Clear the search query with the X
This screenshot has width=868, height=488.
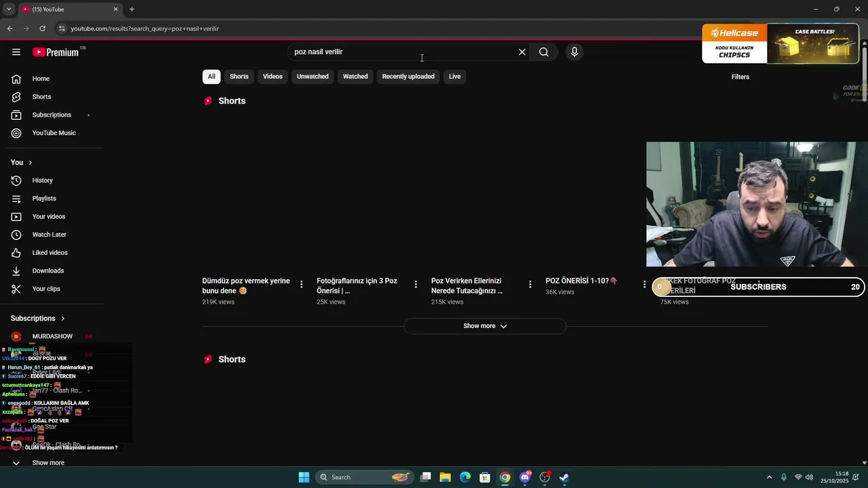pyautogui.click(x=522, y=52)
